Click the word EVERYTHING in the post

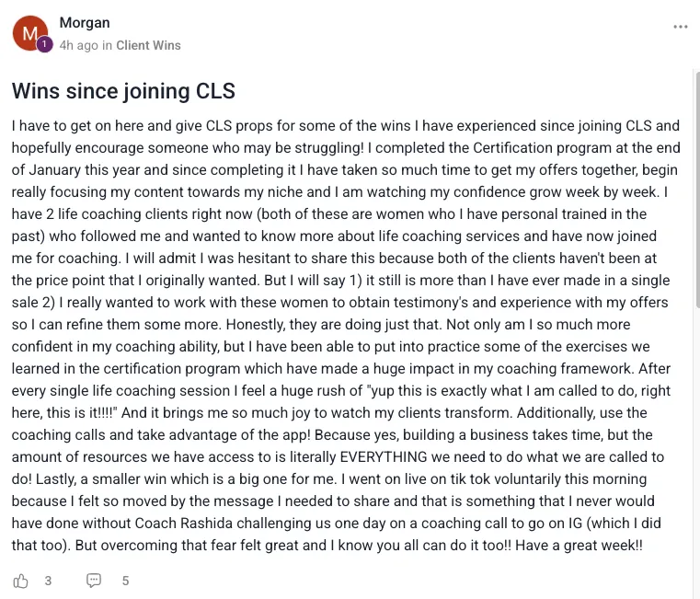(x=384, y=457)
